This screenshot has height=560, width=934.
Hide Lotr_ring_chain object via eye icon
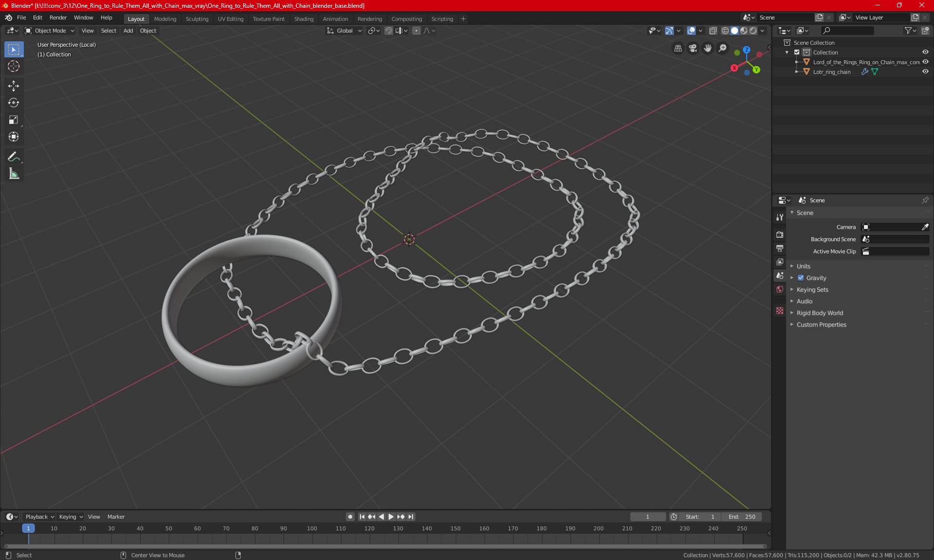pyautogui.click(x=925, y=72)
